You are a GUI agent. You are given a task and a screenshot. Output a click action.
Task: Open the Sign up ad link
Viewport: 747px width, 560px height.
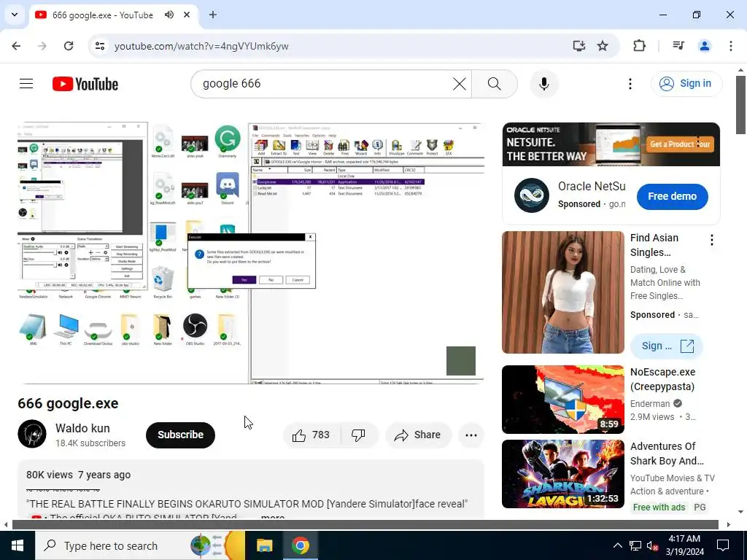667,346
